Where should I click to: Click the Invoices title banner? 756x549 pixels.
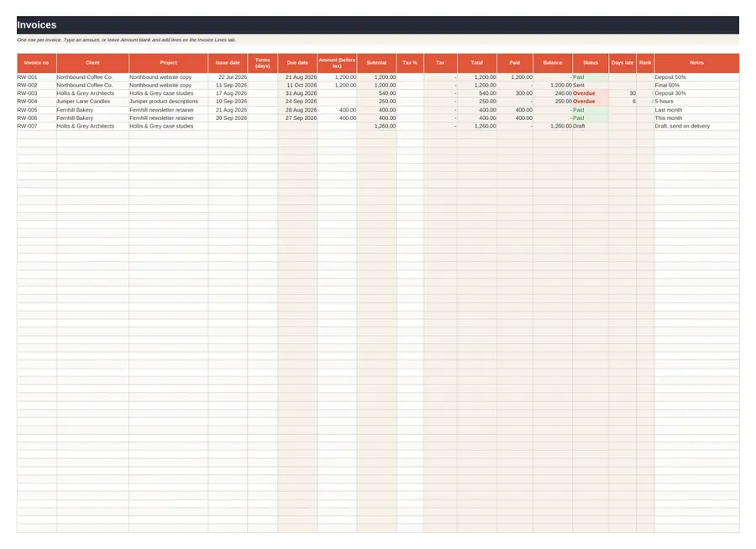click(377, 25)
